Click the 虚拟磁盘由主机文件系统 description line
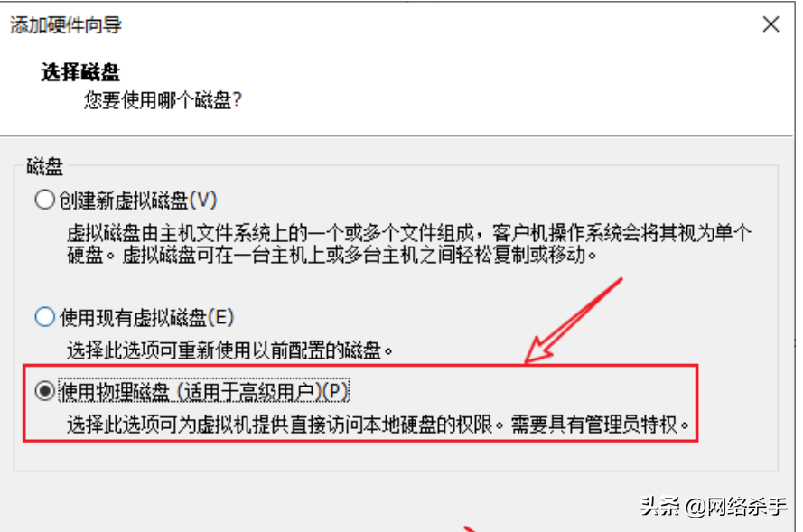 click(x=408, y=234)
